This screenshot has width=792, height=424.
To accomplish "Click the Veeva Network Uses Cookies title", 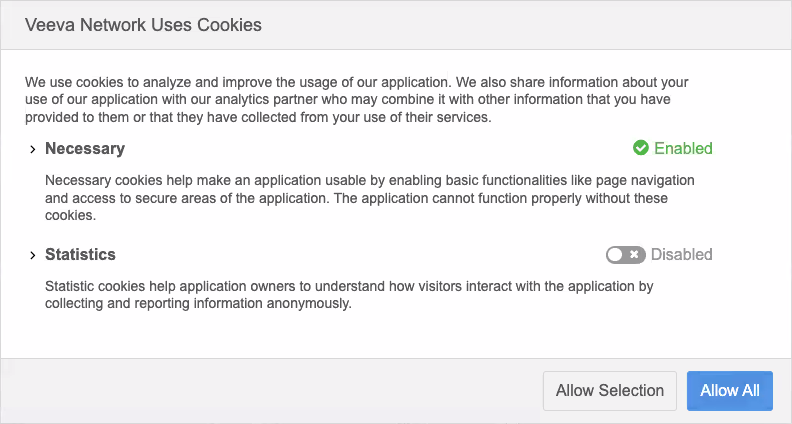I will pyautogui.click(x=143, y=25).
